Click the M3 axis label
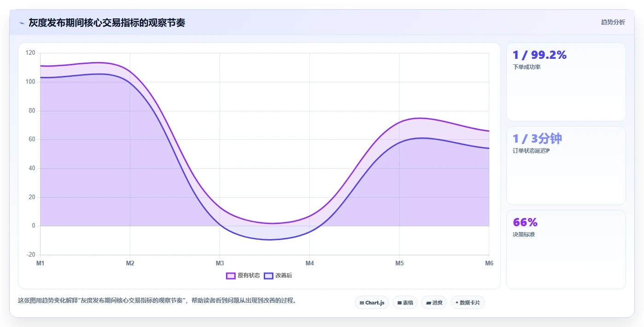 coord(220,263)
